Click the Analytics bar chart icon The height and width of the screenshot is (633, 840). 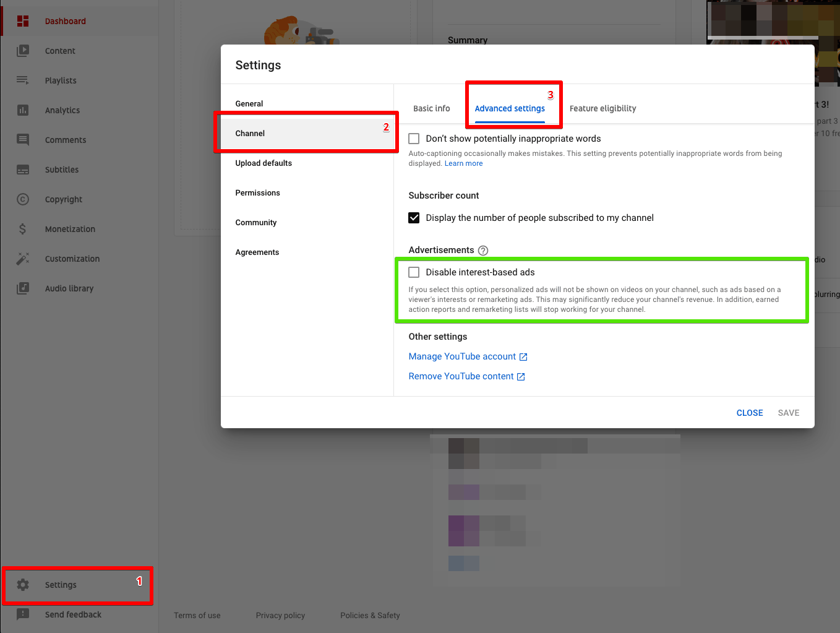[23, 110]
